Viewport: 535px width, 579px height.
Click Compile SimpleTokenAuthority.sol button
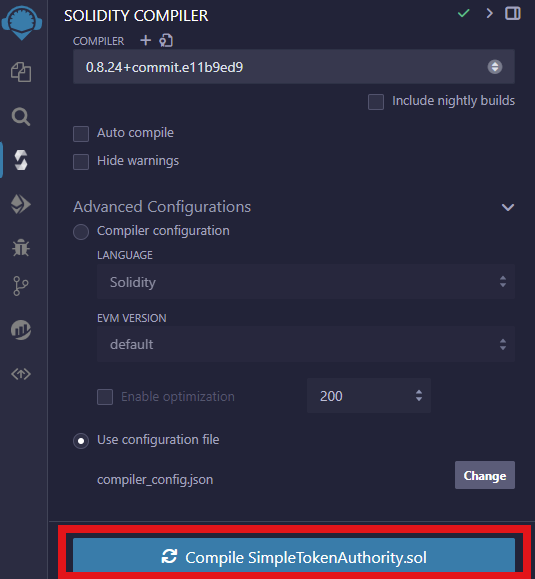(x=294, y=557)
